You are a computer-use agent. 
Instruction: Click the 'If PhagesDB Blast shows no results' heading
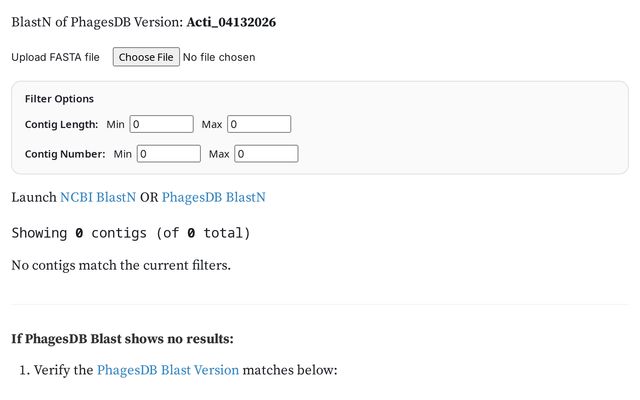tap(122, 339)
